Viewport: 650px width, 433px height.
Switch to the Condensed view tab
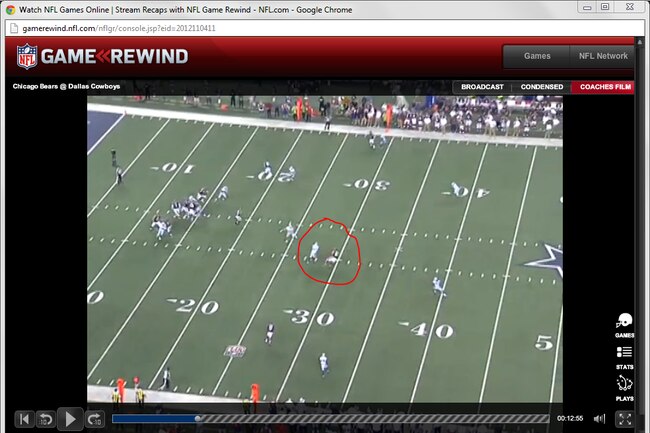tap(542, 87)
